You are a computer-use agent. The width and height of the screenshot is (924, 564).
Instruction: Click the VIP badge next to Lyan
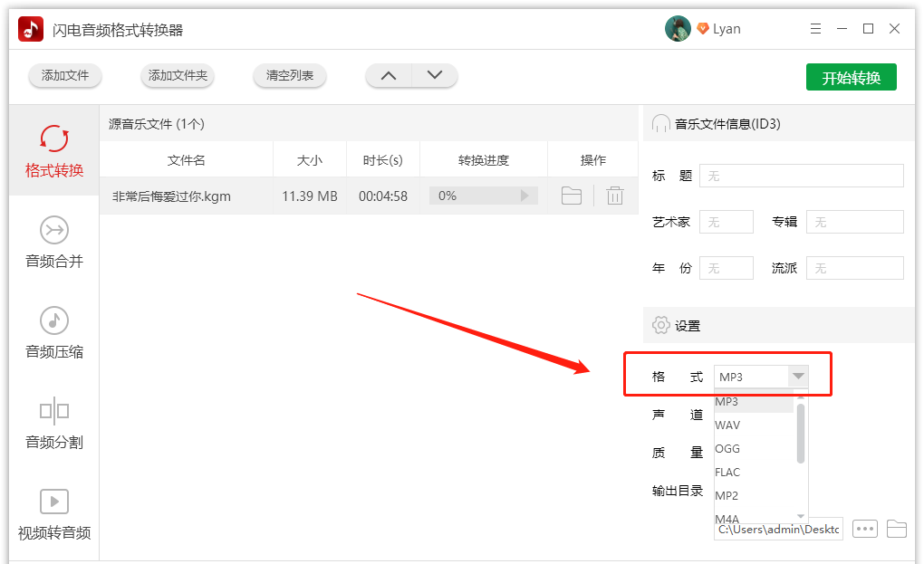(x=702, y=28)
